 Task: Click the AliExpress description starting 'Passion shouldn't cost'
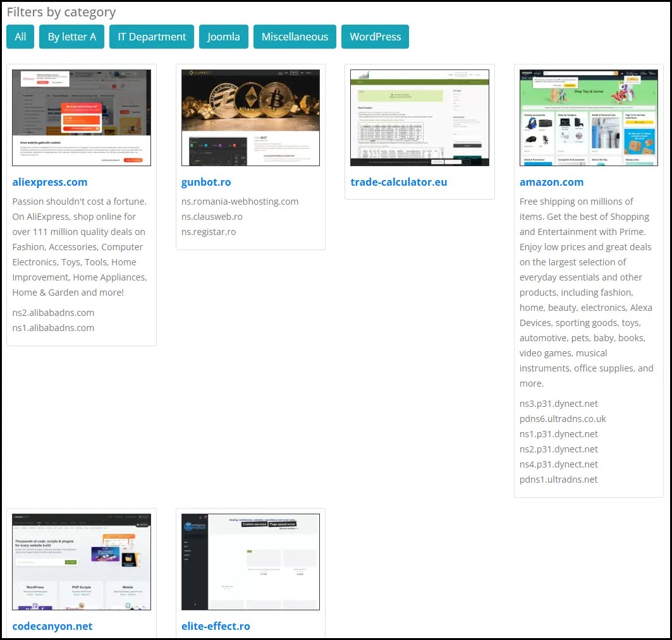80,247
